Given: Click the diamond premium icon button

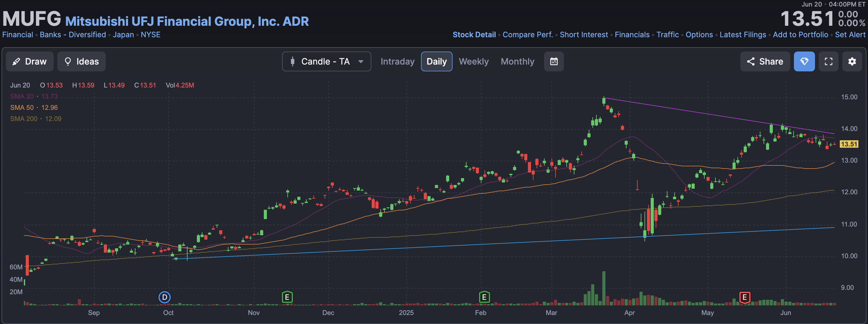Looking at the screenshot, I should (x=804, y=61).
